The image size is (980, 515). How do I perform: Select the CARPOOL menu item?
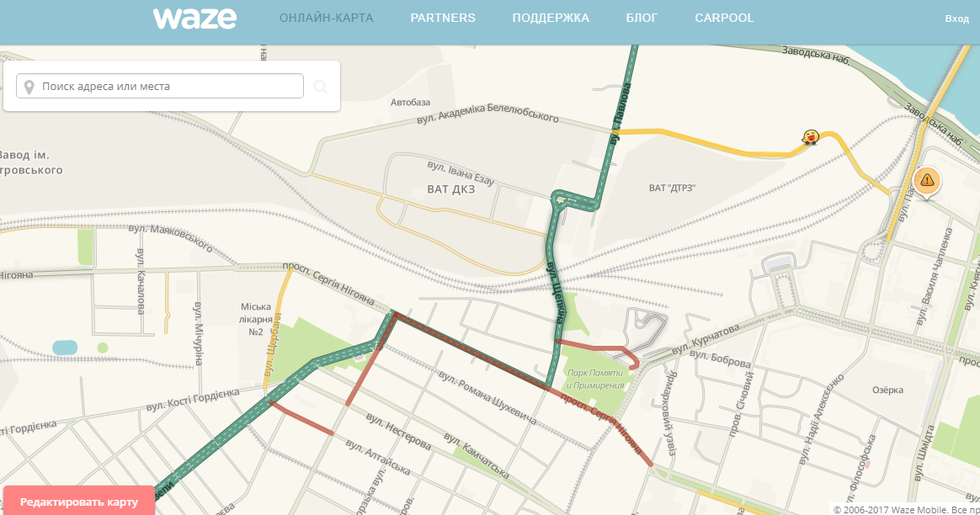(x=724, y=18)
